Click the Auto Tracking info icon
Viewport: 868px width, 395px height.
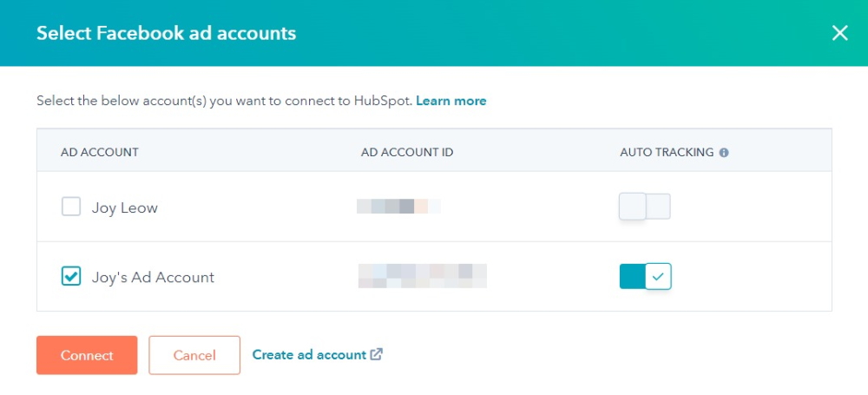[x=724, y=153]
